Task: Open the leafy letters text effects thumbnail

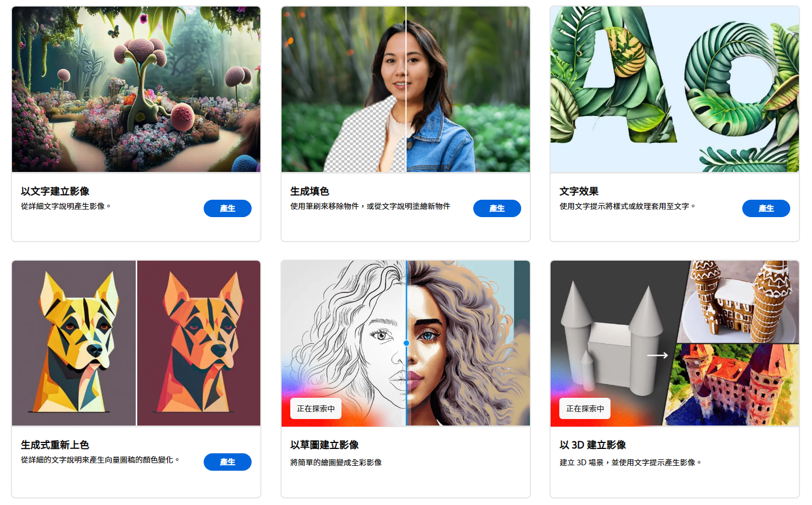Action: point(675,89)
